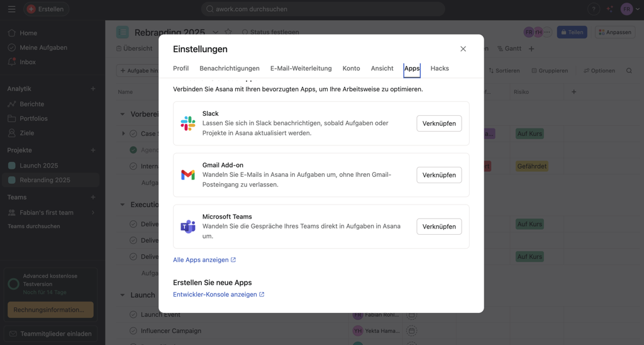
Task: Open the Gantt view tab
Action: click(x=509, y=48)
